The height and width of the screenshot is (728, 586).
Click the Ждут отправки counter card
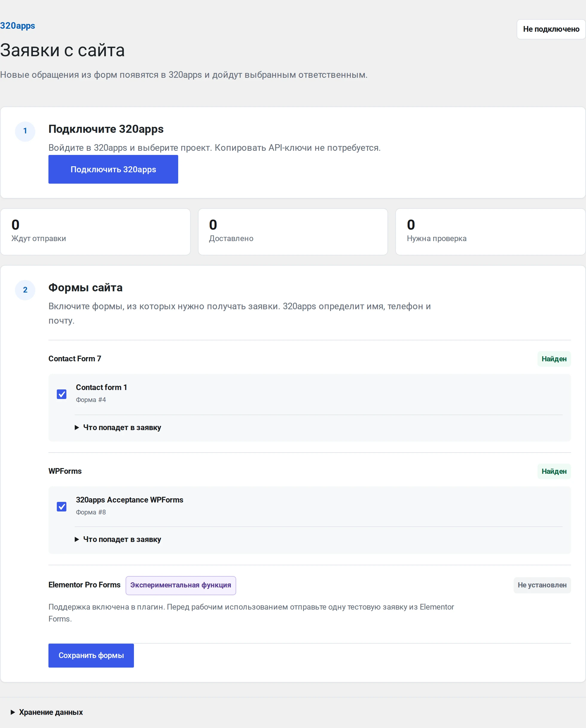(95, 232)
